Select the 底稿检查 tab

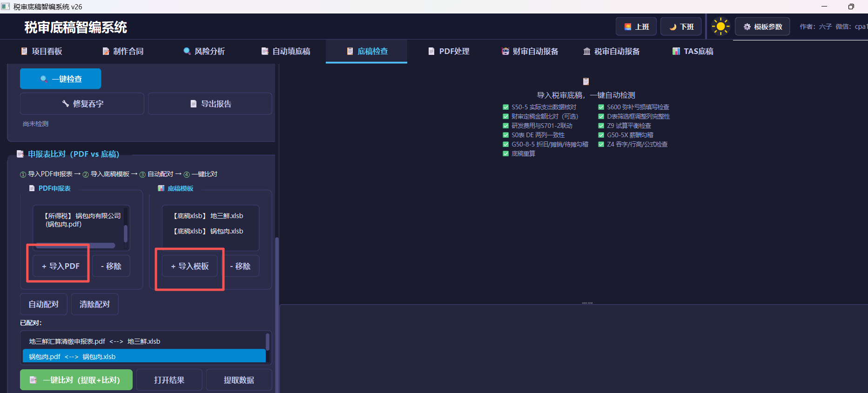(367, 51)
